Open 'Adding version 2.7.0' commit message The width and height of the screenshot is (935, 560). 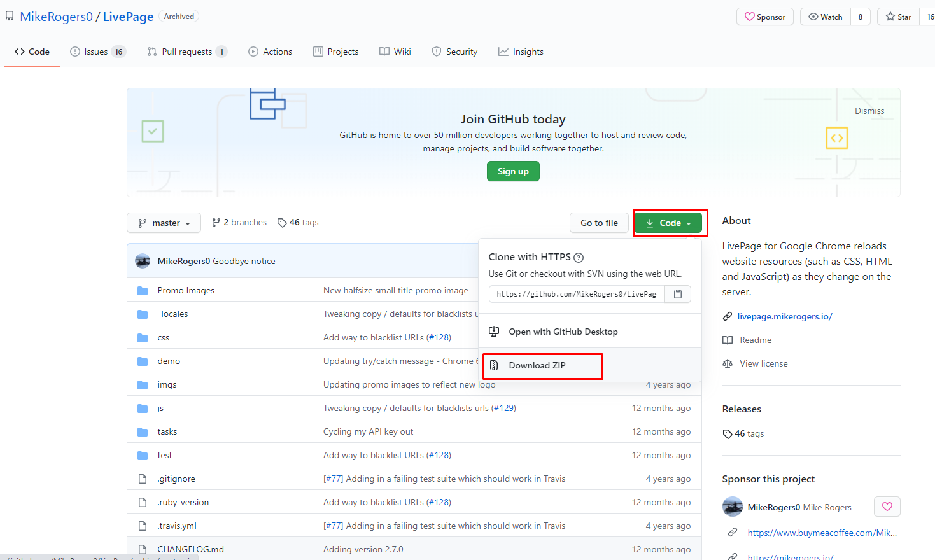363,549
